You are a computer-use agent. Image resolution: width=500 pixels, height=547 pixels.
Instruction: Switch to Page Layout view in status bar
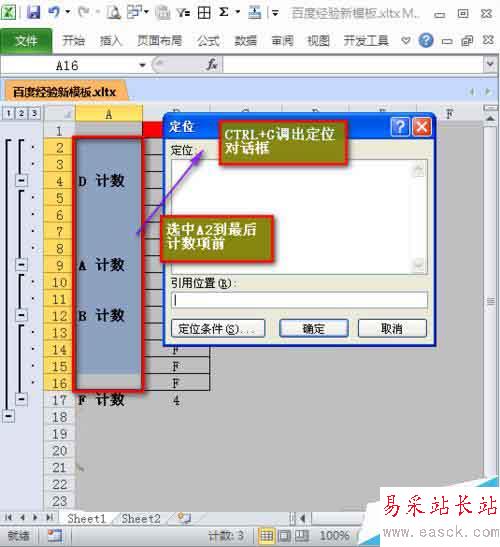pyautogui.click(x=284, y=535)
